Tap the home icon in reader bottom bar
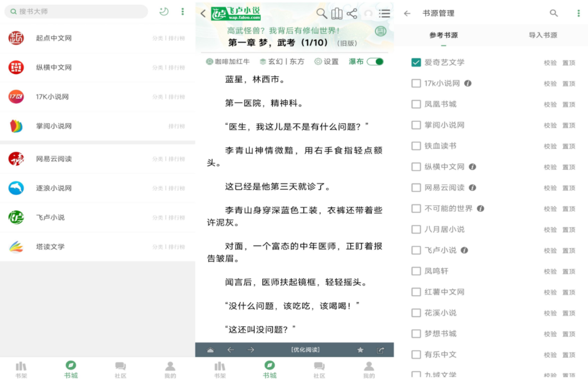588x379 pixels. (210, 350)
